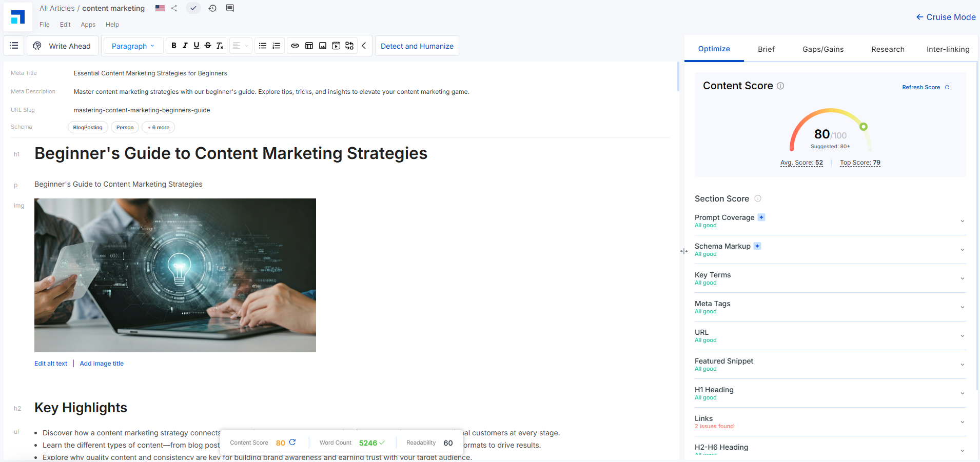Image resolution: width=980 pixels, height=462 pixels.
Task: Insert a table using the toolbar
Action: tap(309, 46)
